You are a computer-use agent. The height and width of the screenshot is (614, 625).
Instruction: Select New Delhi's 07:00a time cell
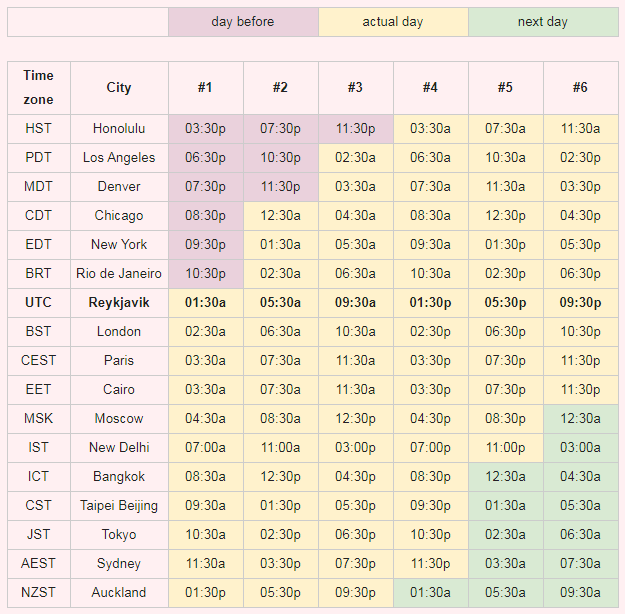click(x=206, y=448)
